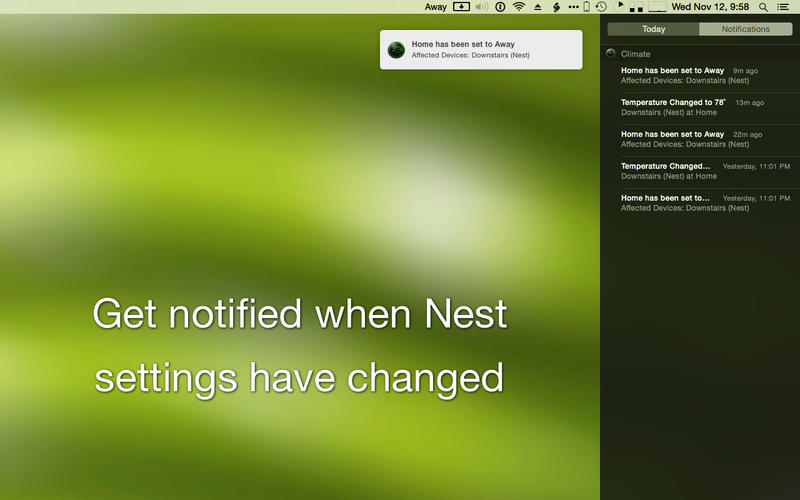
Task: Click the Nest icon in the notification banner
Action: point(396,50)
